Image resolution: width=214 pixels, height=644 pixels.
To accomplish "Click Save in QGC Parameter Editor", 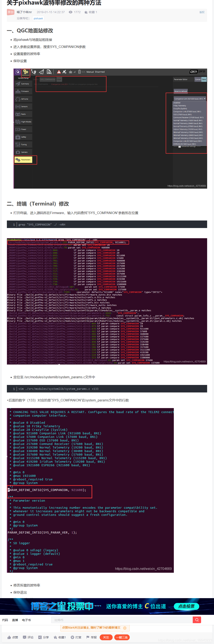I will [204, 79].
